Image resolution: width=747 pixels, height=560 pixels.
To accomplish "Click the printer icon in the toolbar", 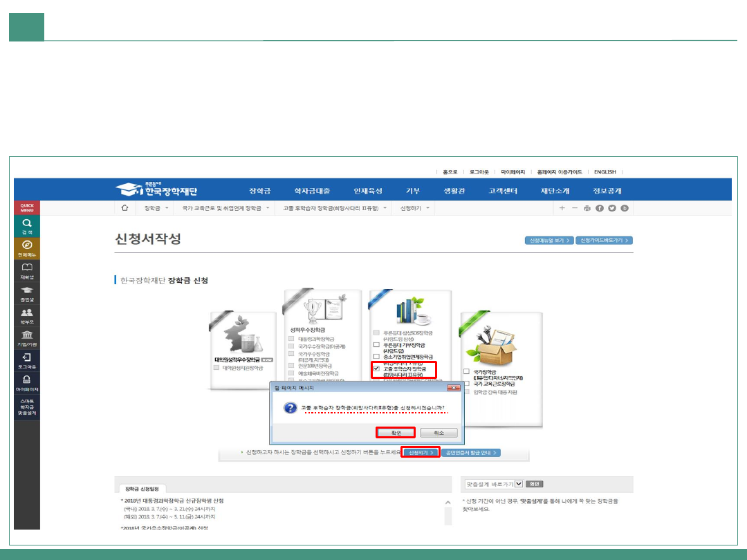I will (x=587, y=207).
